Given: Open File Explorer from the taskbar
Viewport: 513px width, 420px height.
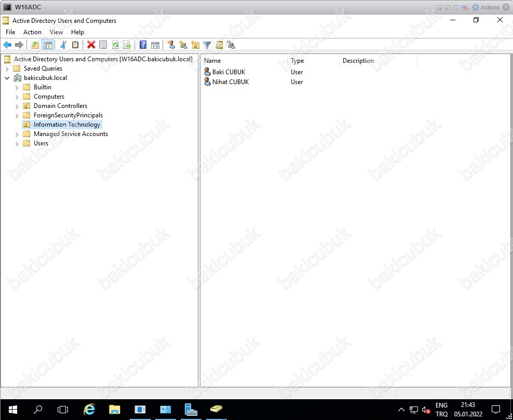Looking at the screenshot, I should [x=115, y=409].
